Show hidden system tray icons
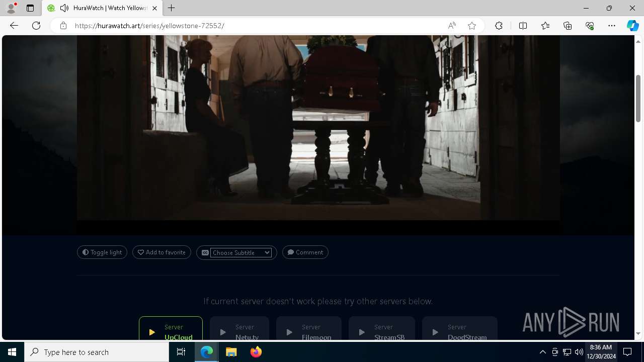Viewport: 644px width, 362px height. pyautogui.click(x=542, y=352)
